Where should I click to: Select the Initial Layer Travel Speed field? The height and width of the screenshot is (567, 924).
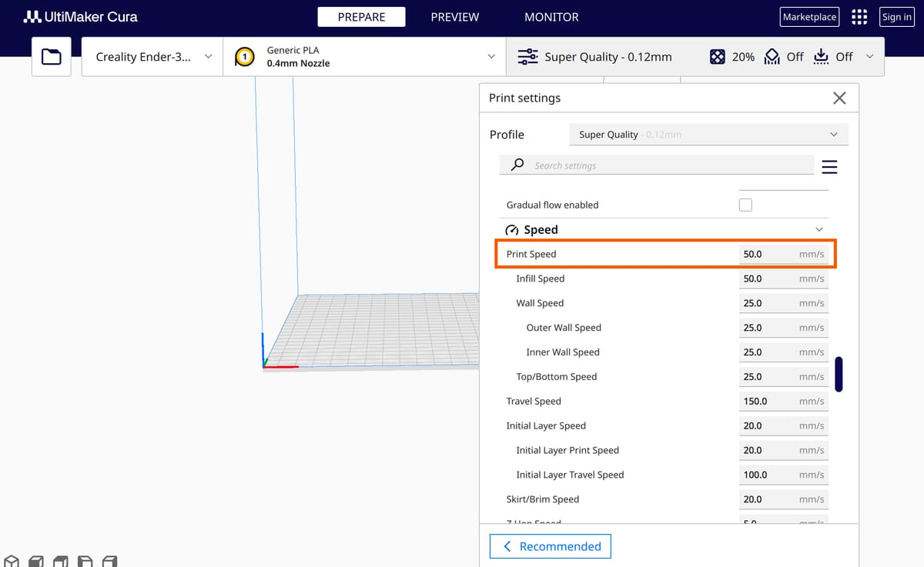tap(783, 475)
